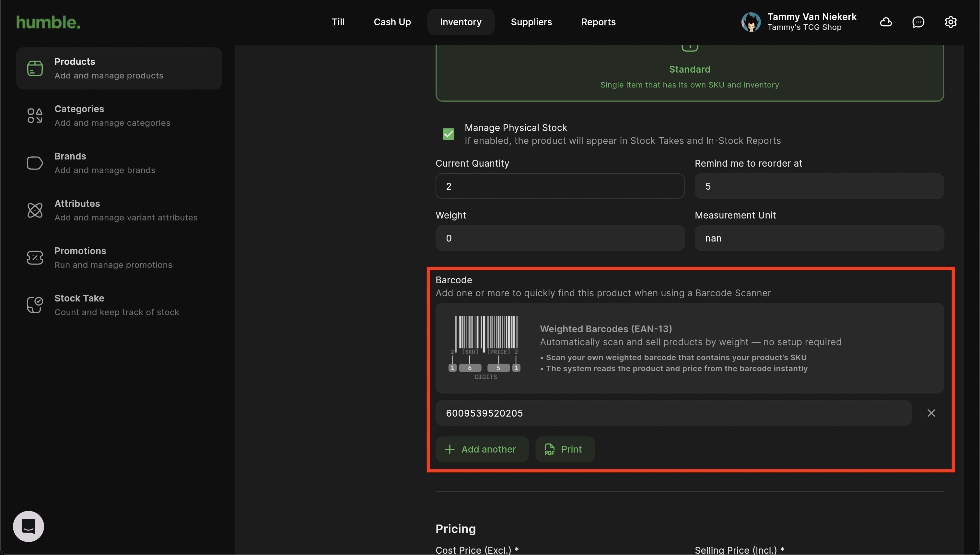Click the Brands tag icon
The width and height of the screenshot is (980, 555).
35,163
